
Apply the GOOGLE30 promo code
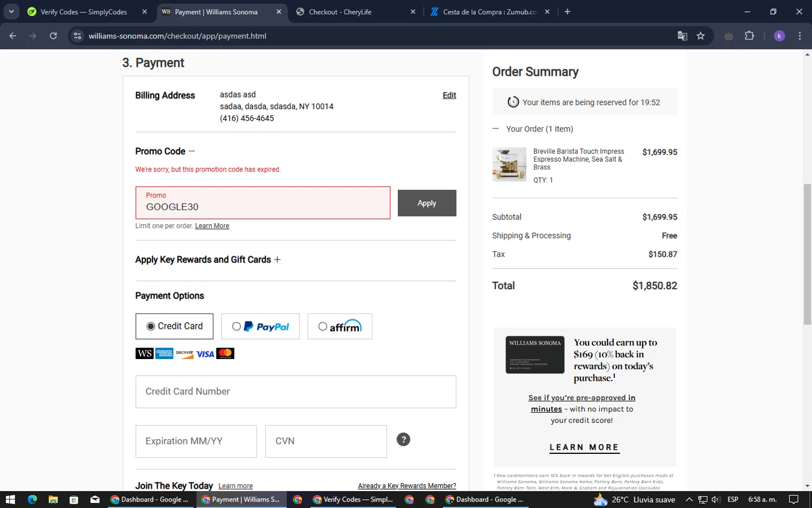427,203
